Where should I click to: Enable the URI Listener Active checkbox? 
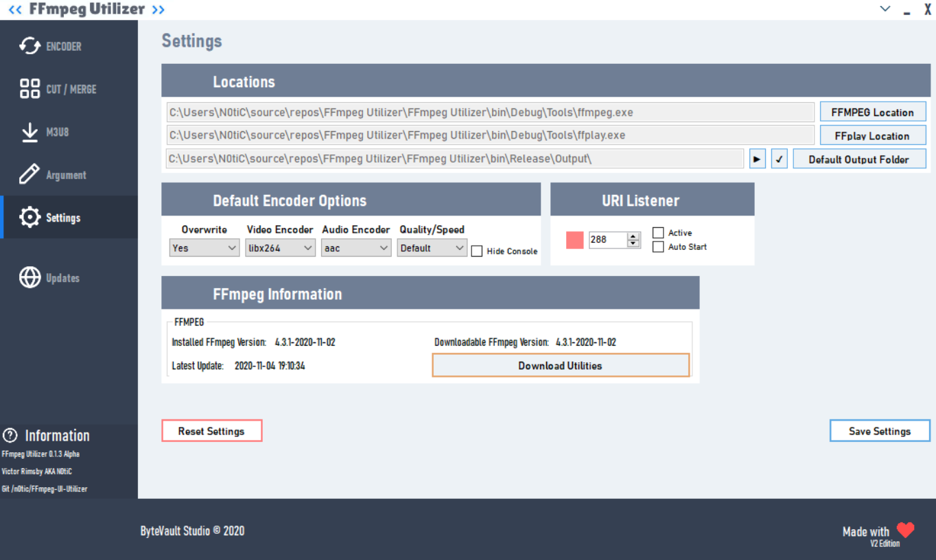(658, 233)
